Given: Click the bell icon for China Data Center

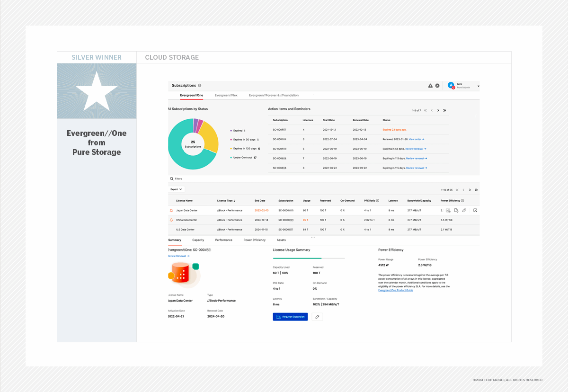Looking at the screenshot, I should (171, 220).
